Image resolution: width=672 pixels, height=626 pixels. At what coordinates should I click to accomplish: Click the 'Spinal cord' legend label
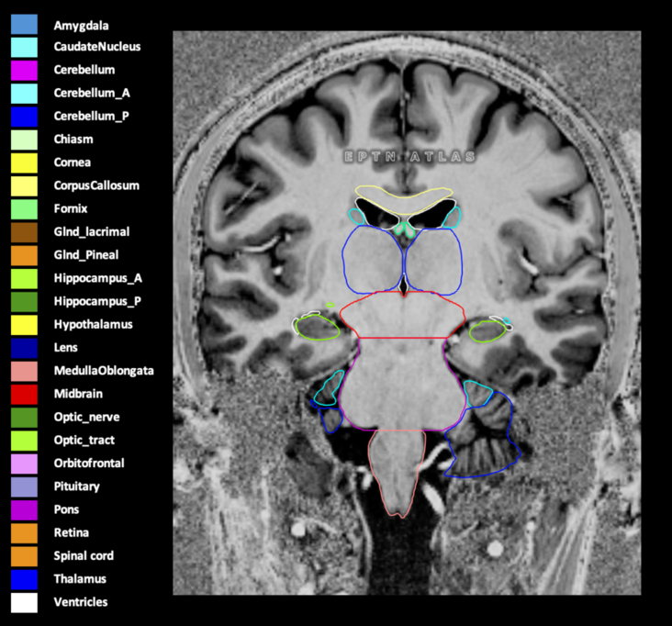coord(84,555)
